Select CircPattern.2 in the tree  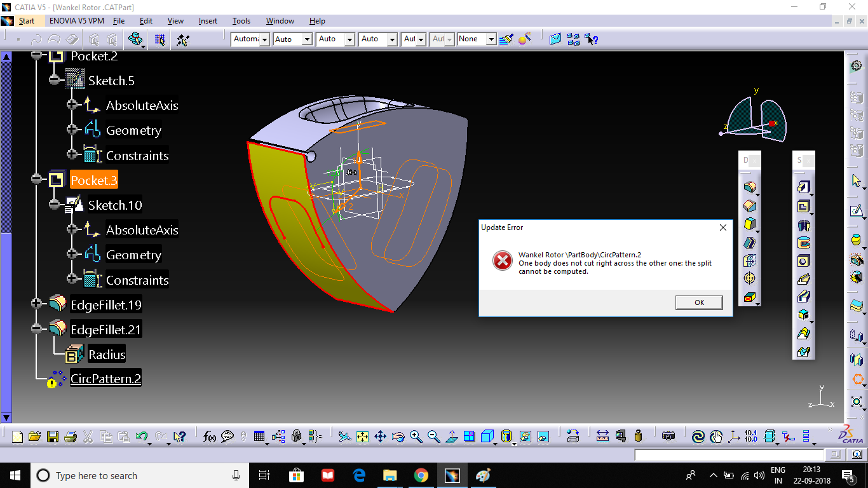click(x=105, y=379)
